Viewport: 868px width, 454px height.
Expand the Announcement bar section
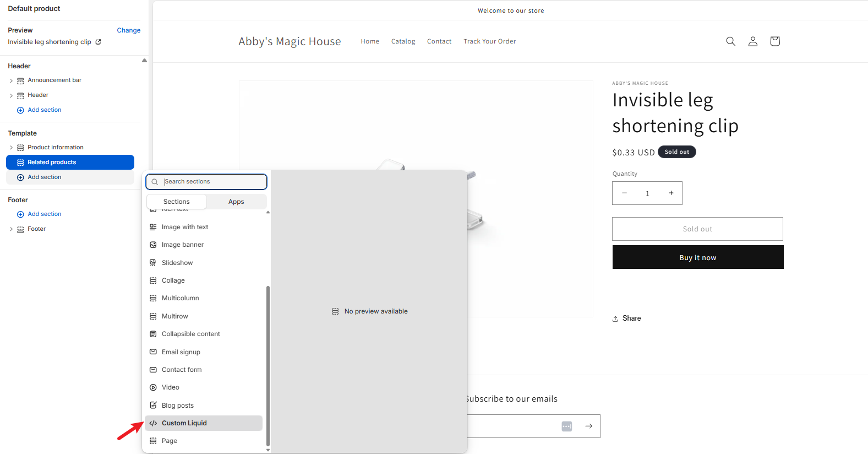(x=11, y=81)
